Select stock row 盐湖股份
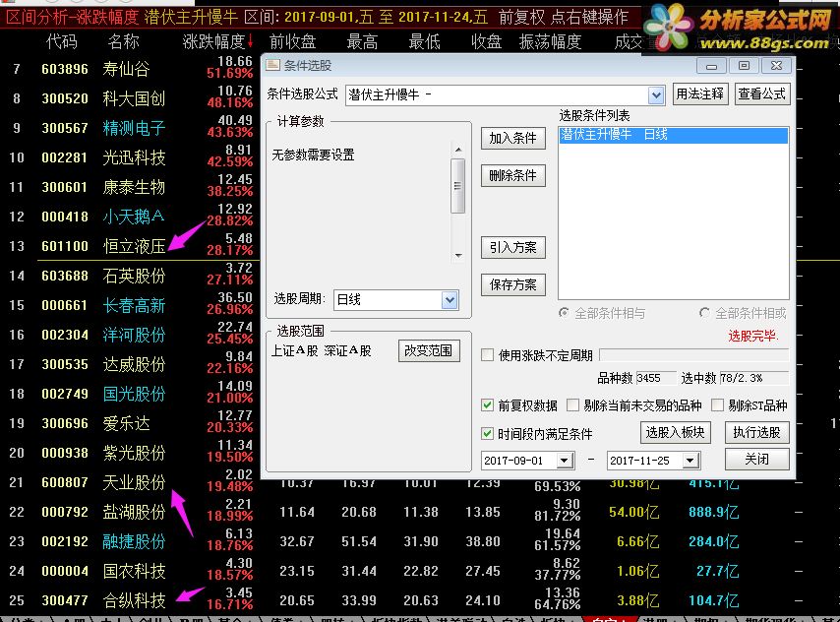Image resolution: width=840 pixels, height=622 pixels. [x=134, y=512]
